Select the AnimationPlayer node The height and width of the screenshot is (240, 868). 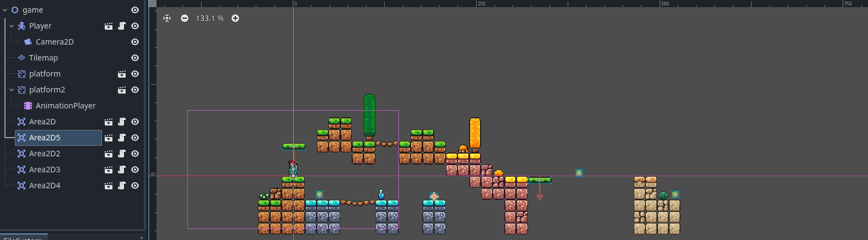coord(66,106)
